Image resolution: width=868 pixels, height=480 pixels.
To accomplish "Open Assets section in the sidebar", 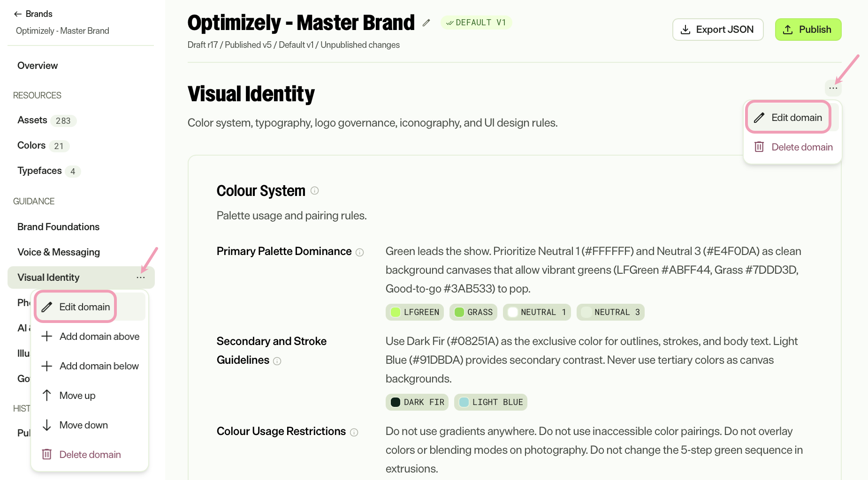I will (32, 120).
